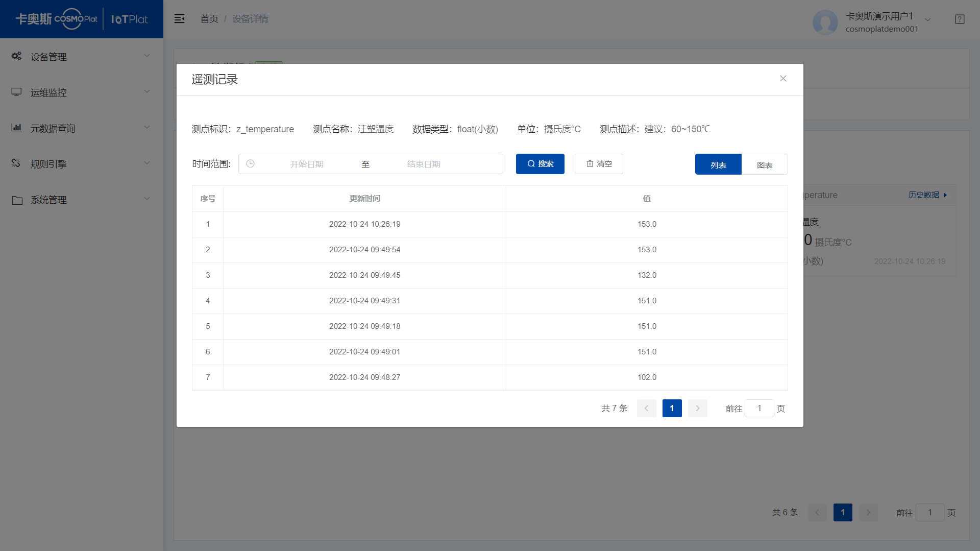Click dialog pagination previous page arrow

coord(646,408)
